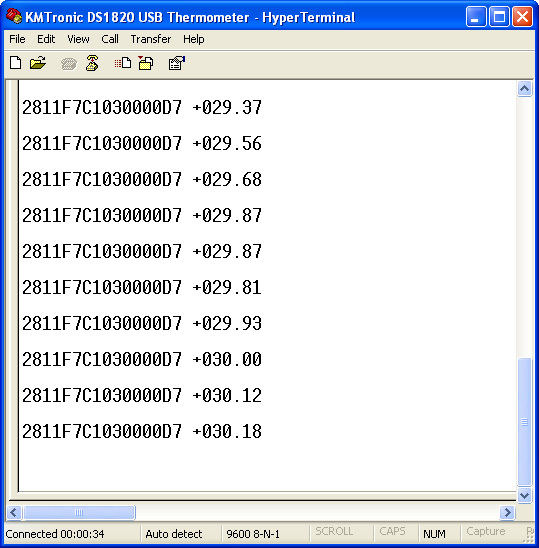Click the Send file toolbar icon

pos(123,63)
